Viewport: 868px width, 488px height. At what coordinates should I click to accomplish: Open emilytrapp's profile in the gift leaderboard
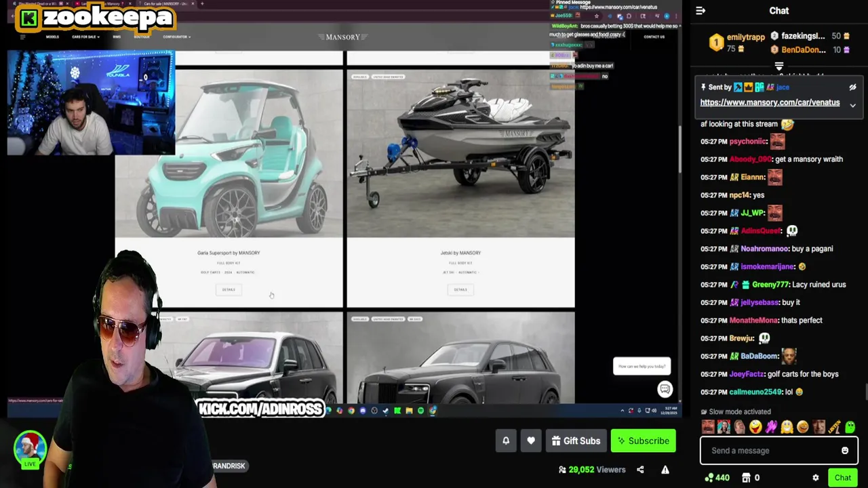tap(745, 37)
